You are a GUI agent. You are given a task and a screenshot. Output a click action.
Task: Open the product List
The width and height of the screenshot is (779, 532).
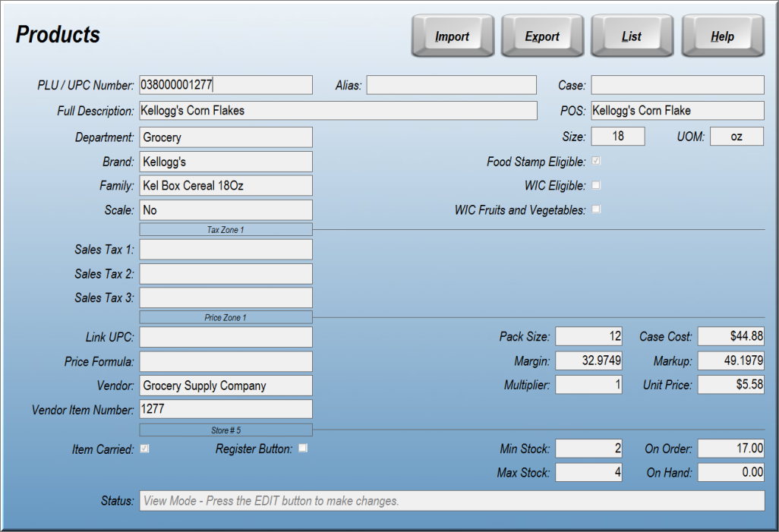point(632,36)
